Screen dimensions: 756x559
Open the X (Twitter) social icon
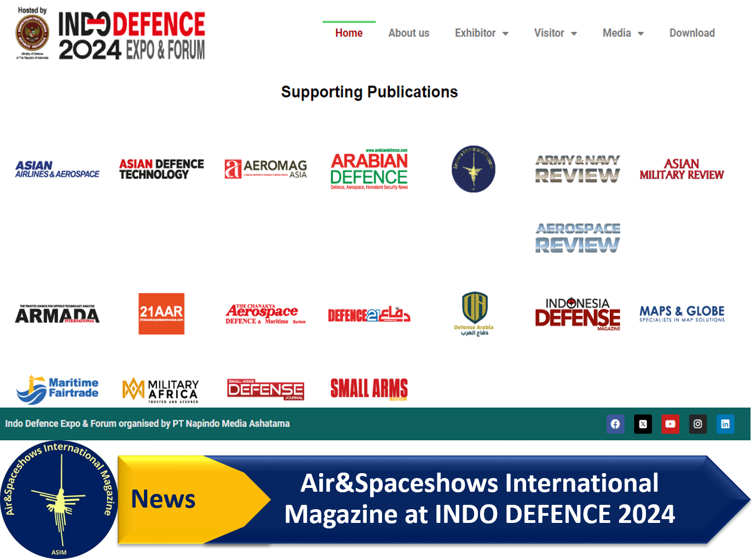(643, 424)
